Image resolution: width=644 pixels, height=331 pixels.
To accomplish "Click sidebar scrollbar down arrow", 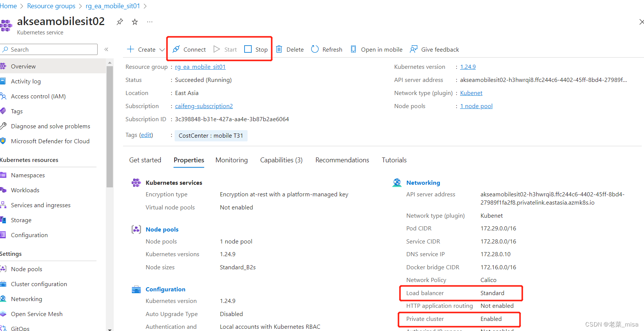I will 110,329.
